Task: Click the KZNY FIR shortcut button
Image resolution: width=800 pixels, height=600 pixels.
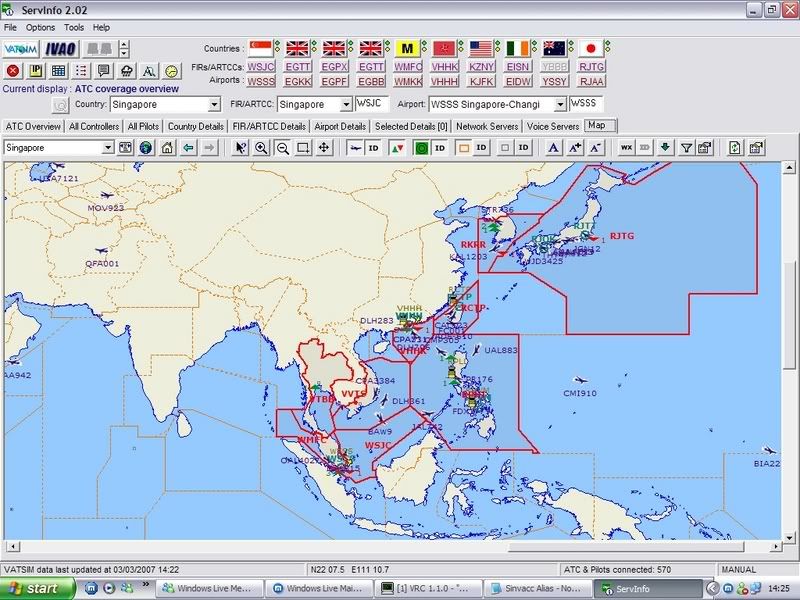Action: 482,66
